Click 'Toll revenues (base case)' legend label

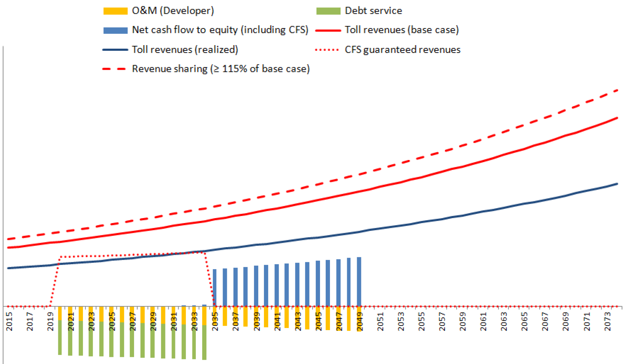point(402,30)
